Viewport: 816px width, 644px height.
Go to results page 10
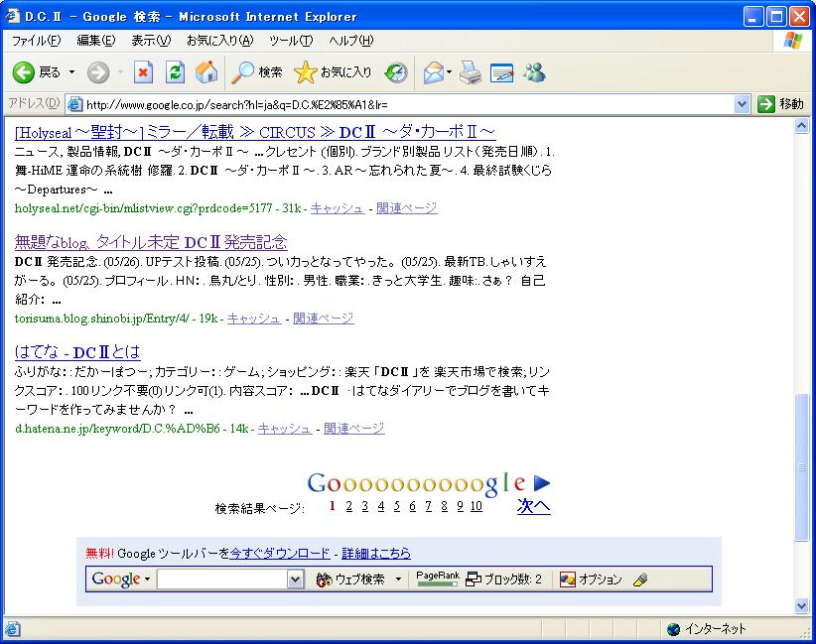point(476,506)
